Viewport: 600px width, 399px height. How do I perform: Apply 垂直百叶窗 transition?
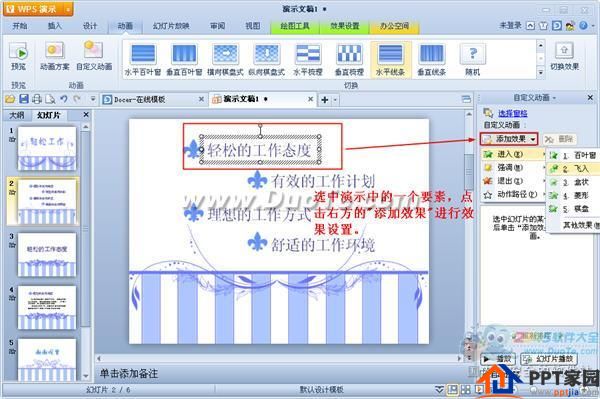[184, 59]
